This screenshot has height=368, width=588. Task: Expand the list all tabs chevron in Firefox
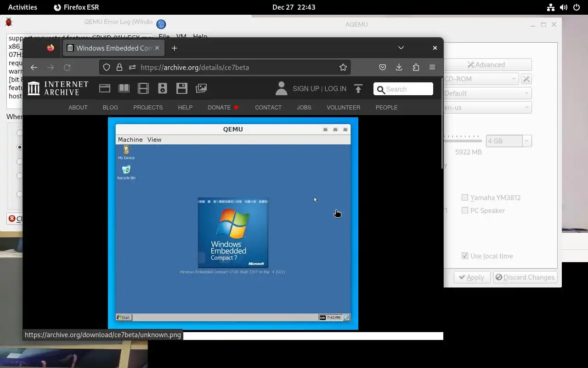pos(401,48)
